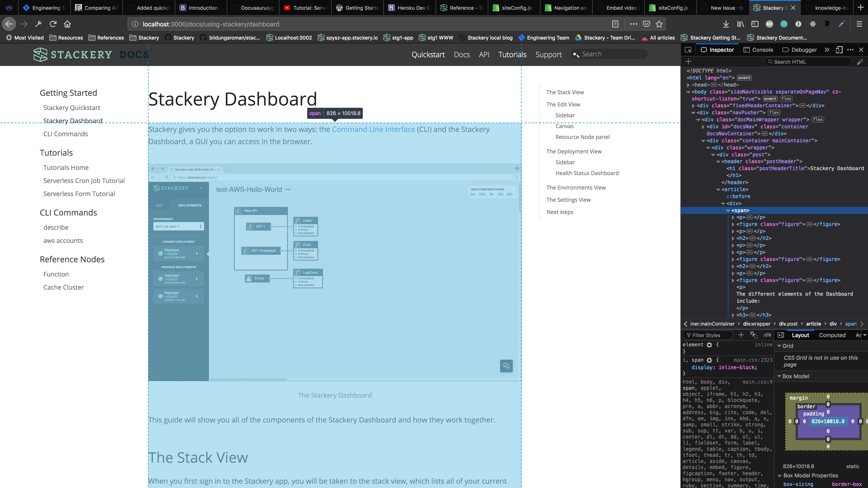868x488 pixels.
Task: Create a new node with plus icon
Action: (688, 62)
